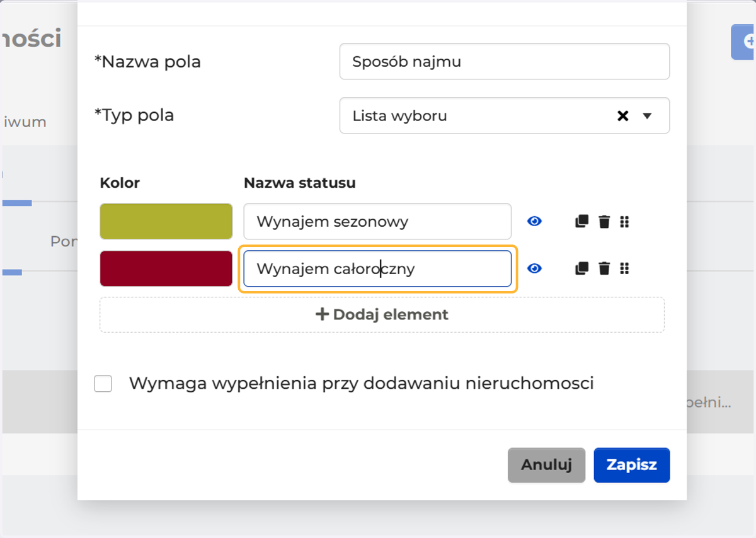The image size is (756, 538).
Task: Click the Nazwa statusu column header
Action: pos(300,183)
